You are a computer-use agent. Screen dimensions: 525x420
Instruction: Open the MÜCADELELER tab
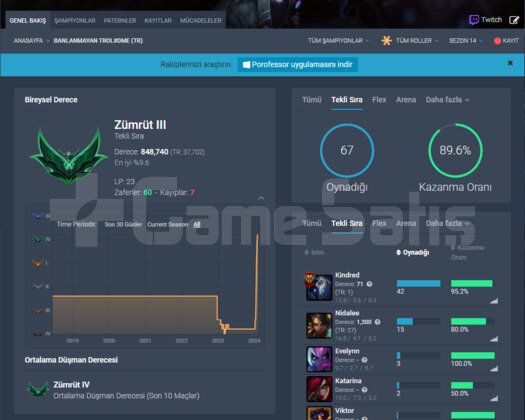(x=201, y=20)
